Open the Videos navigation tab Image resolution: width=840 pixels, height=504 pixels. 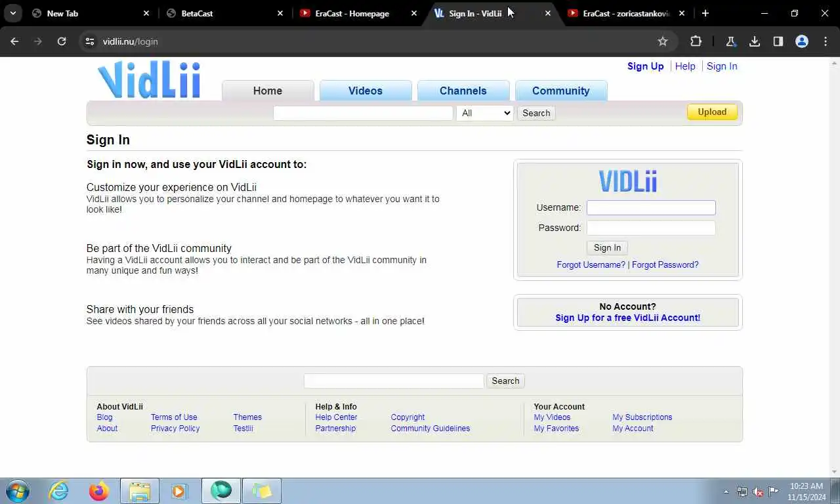366,91
